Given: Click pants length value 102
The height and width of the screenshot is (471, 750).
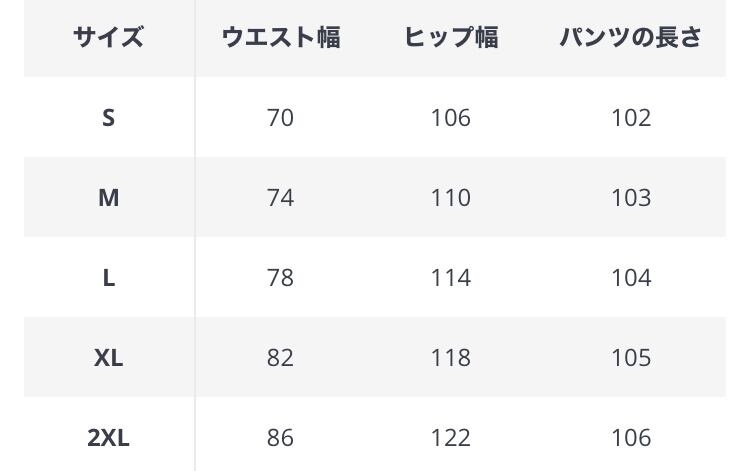Looking at the screenshot, I should (x=631, y=118).
